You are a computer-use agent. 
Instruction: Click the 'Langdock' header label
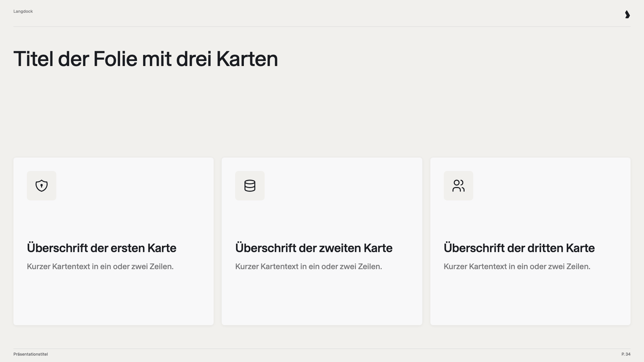(x=23, y=11)
